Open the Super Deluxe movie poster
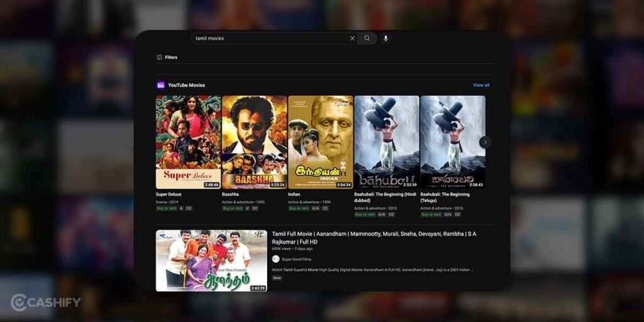This screenshot has width=644, height=322. [188, 142]
